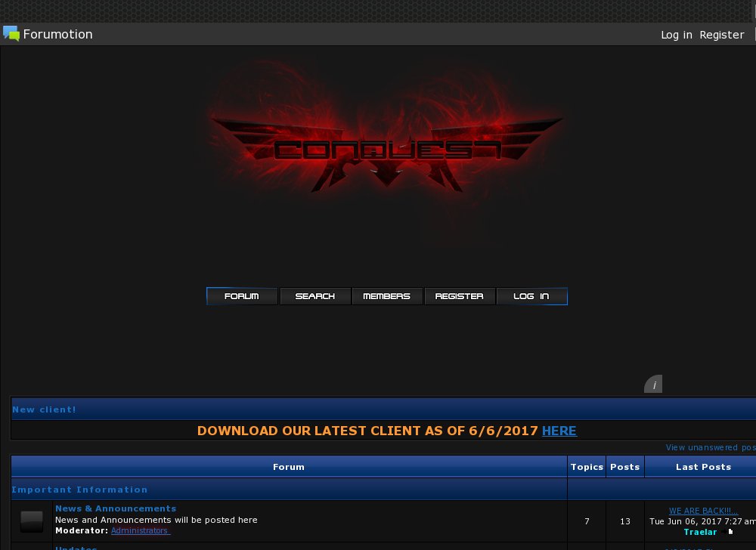Open the 'WE ARE BACK!!!...' last post

pos(703,511)
